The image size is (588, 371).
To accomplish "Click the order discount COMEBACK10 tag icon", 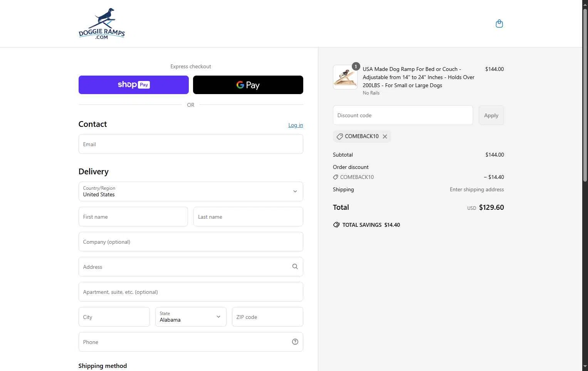I will [x=335, y=177].
